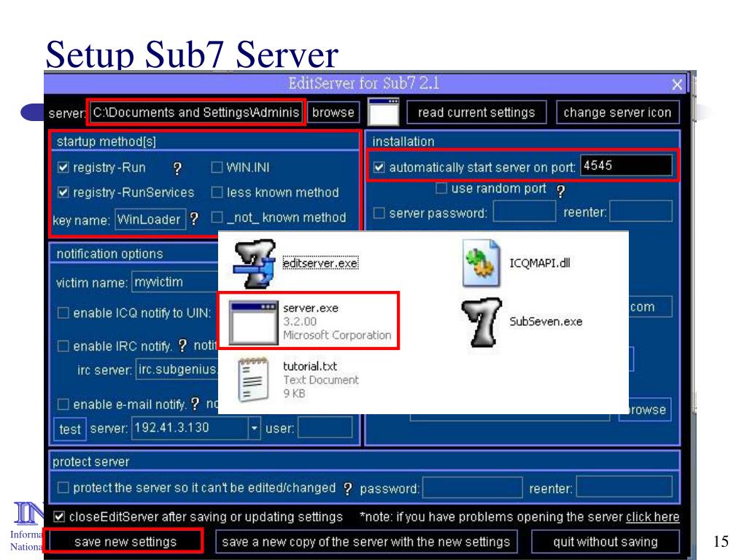Open help next to WinLoader key name

pos(194,219)
